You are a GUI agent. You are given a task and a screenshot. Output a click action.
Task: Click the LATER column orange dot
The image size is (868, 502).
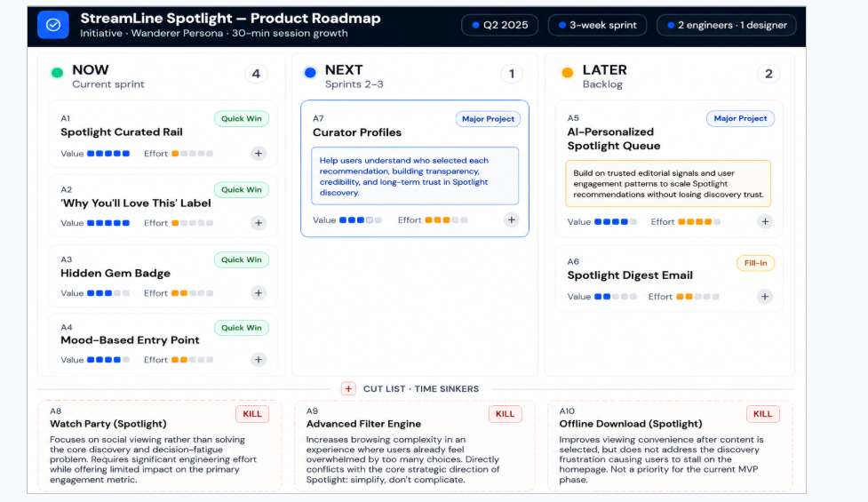click(568, 73)
